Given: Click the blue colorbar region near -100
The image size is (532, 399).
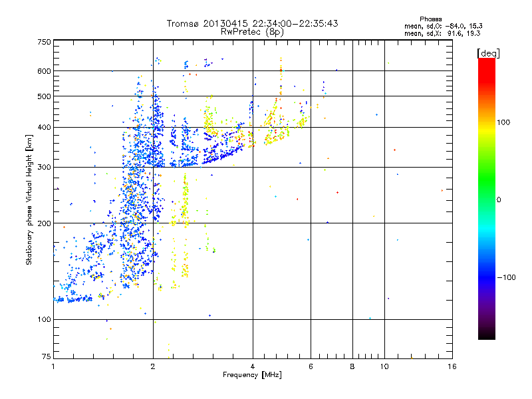Looking at the screenshot, I should click(487, 277).
